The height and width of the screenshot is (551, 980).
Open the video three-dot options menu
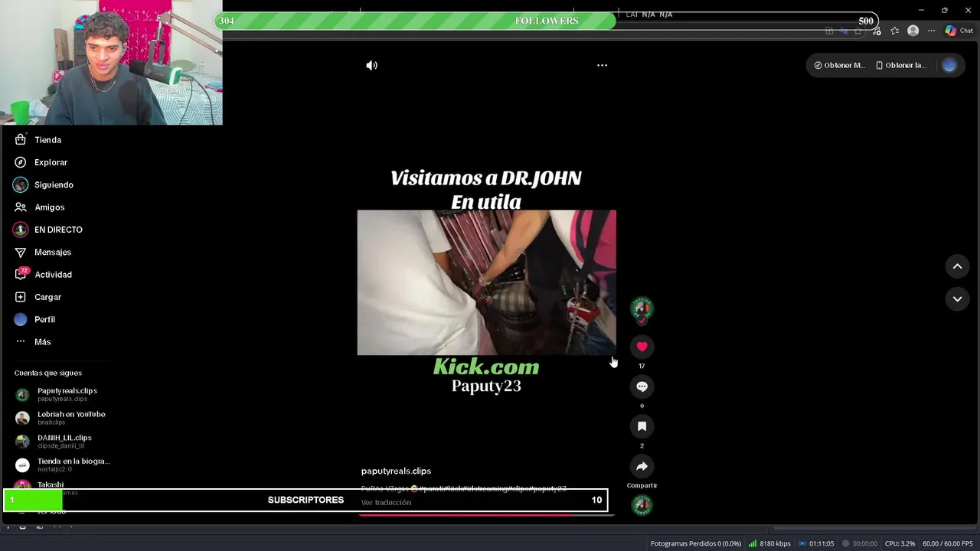pos(602,65)
